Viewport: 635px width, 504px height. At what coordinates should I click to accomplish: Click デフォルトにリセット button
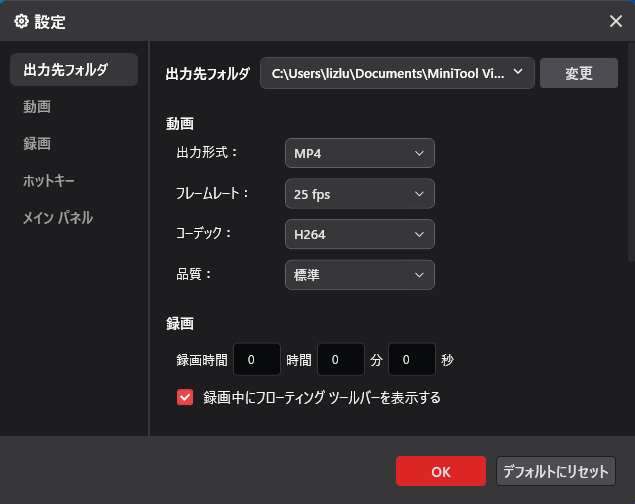coord(556,471)
